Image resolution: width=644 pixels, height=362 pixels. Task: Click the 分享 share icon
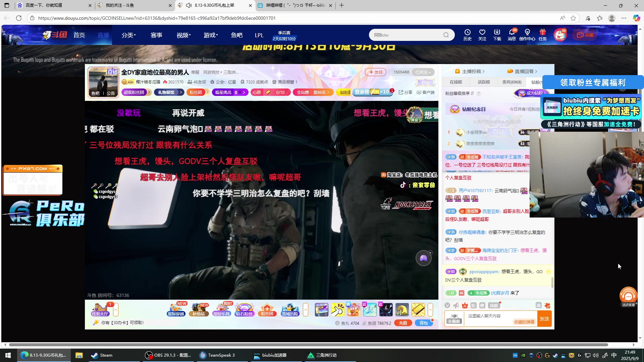406,92
